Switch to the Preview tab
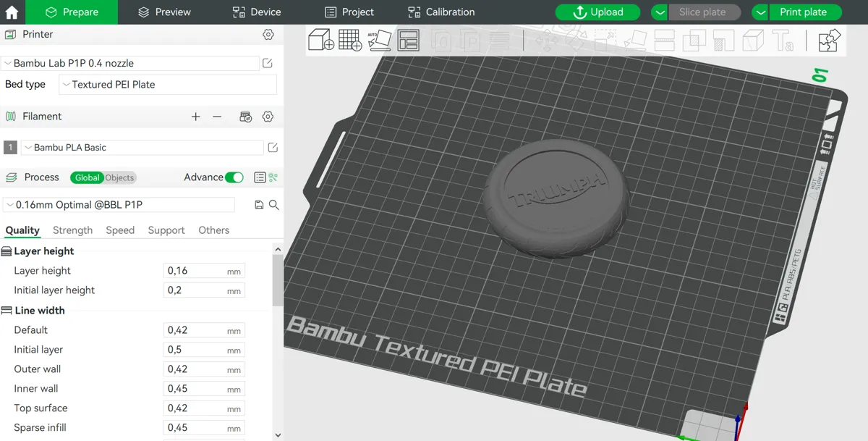868x441 pixels. (164, 12)
